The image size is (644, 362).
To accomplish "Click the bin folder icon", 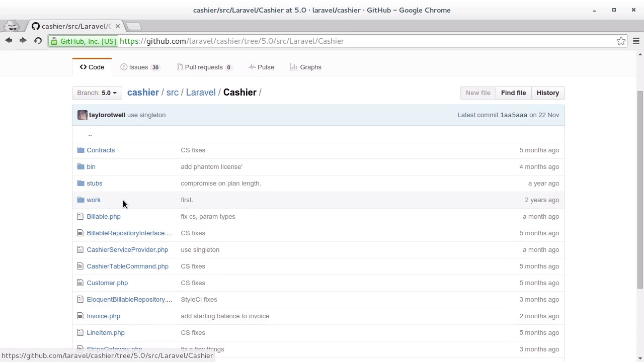I will 80,166.
